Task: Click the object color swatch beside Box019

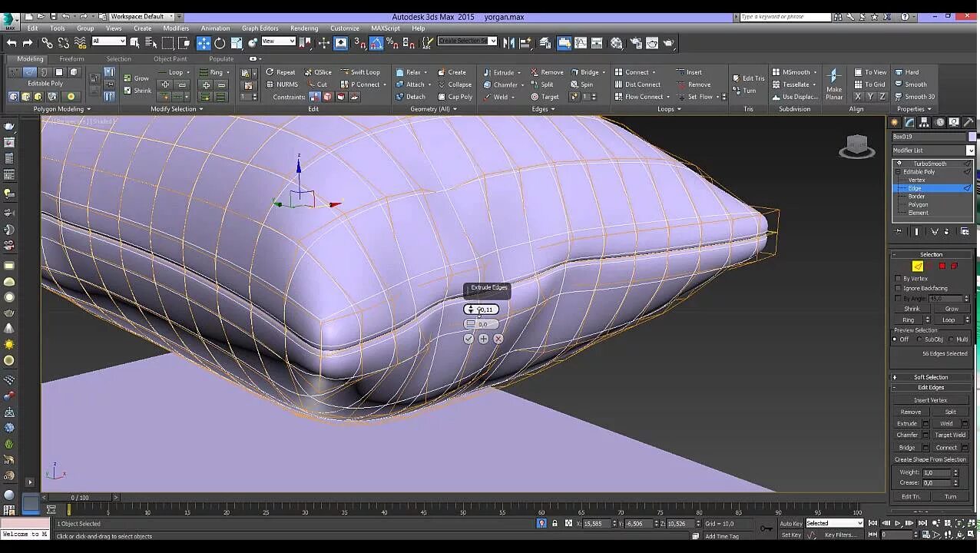Action: [972, 137]
